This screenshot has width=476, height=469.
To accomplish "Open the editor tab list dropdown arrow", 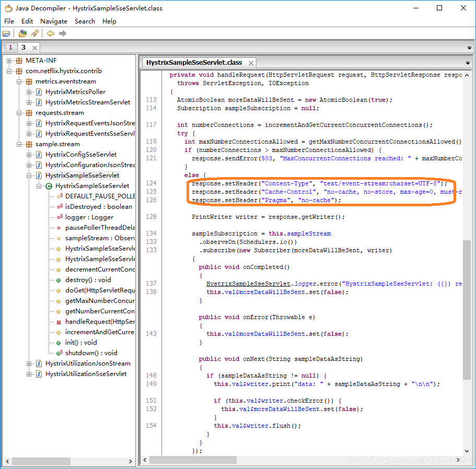I will point(468,63).
